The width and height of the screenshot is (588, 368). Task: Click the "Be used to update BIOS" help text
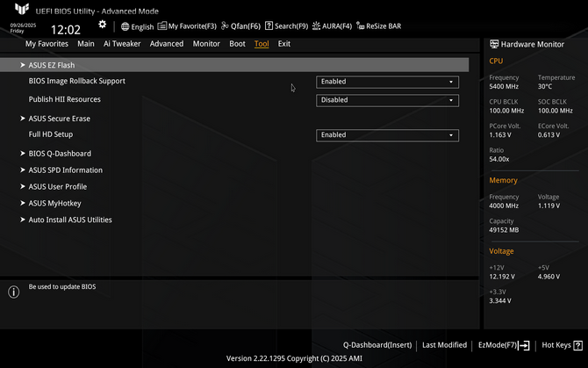[x=62, y=286]
